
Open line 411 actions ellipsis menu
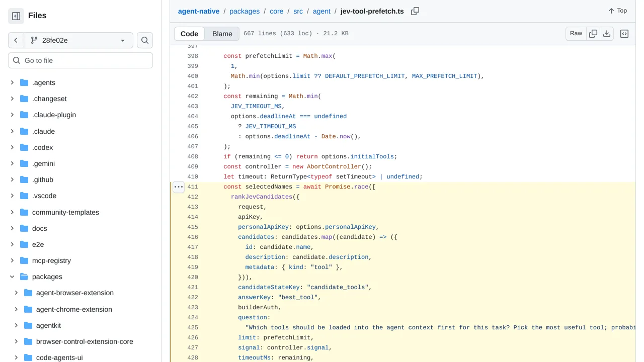click(x=179, y=187)
